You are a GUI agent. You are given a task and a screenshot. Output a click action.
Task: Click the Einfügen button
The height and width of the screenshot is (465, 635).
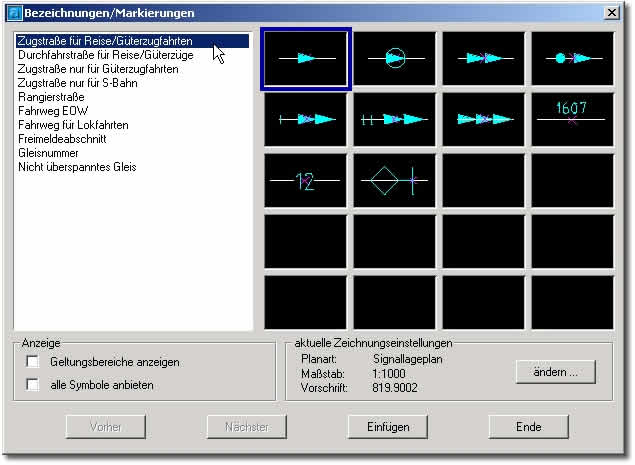click(x=388, y=427)
